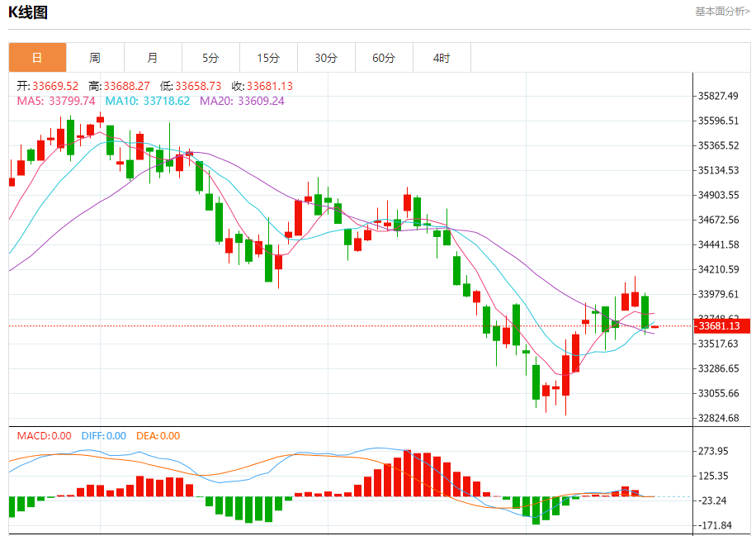This screenshot has width=756, height=536.
Task: Click the 收:33681.13 close price
Action: coord(262,86)
